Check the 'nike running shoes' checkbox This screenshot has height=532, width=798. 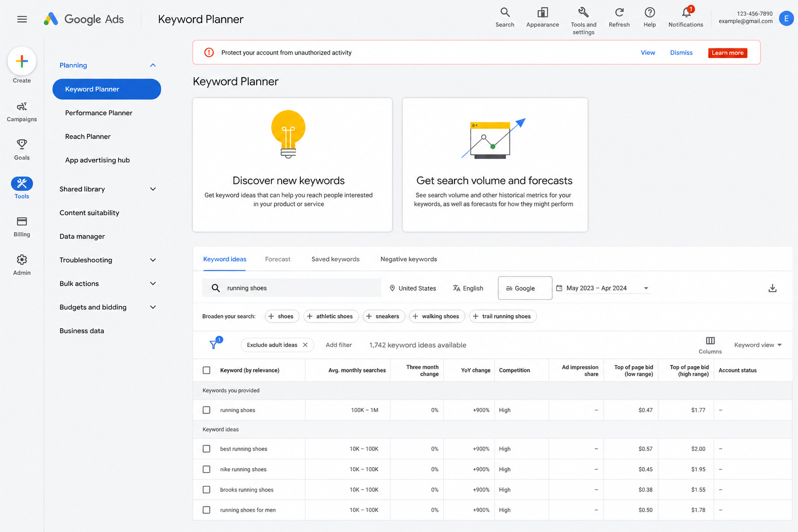click(206, 469)
